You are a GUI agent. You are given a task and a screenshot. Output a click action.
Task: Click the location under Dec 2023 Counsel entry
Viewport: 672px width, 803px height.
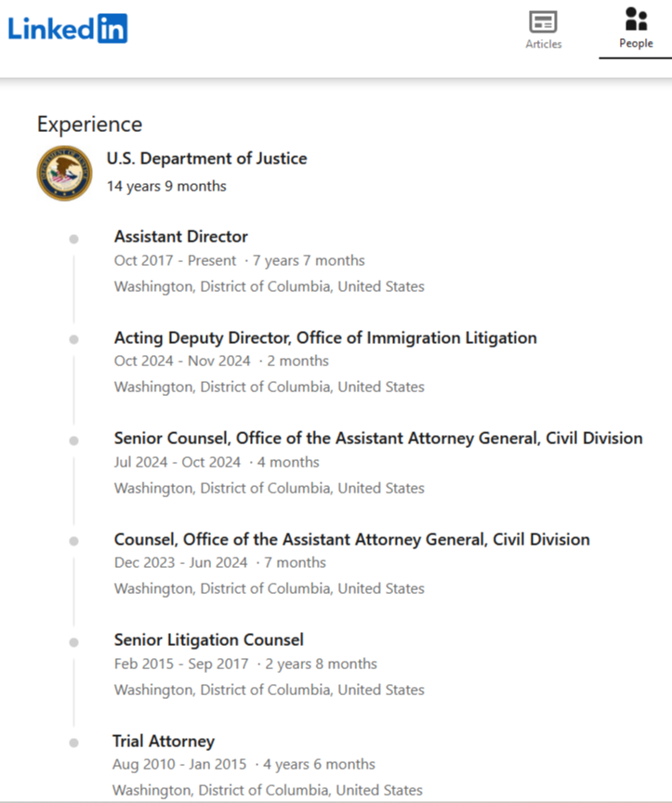click(x=270, y=588)
